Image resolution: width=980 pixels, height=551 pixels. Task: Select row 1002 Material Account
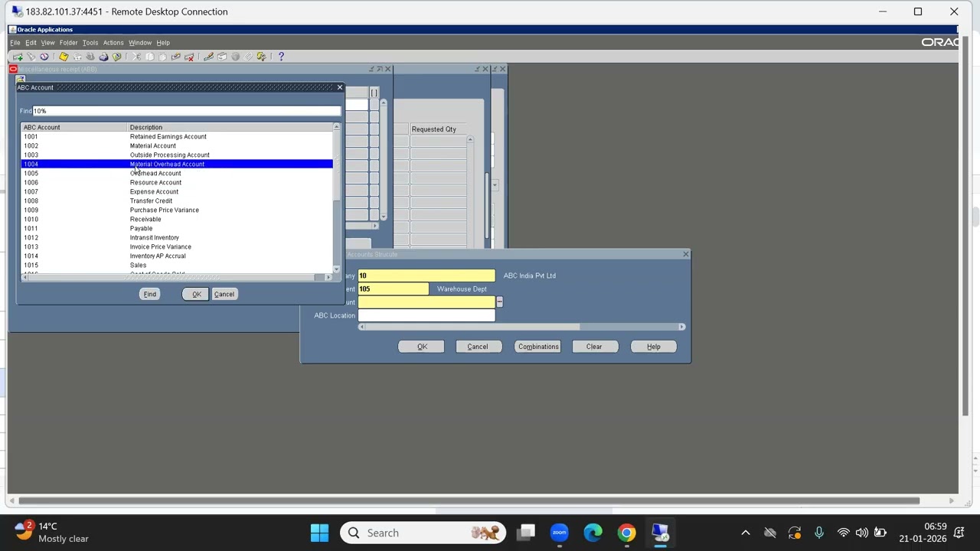[177, 145]
